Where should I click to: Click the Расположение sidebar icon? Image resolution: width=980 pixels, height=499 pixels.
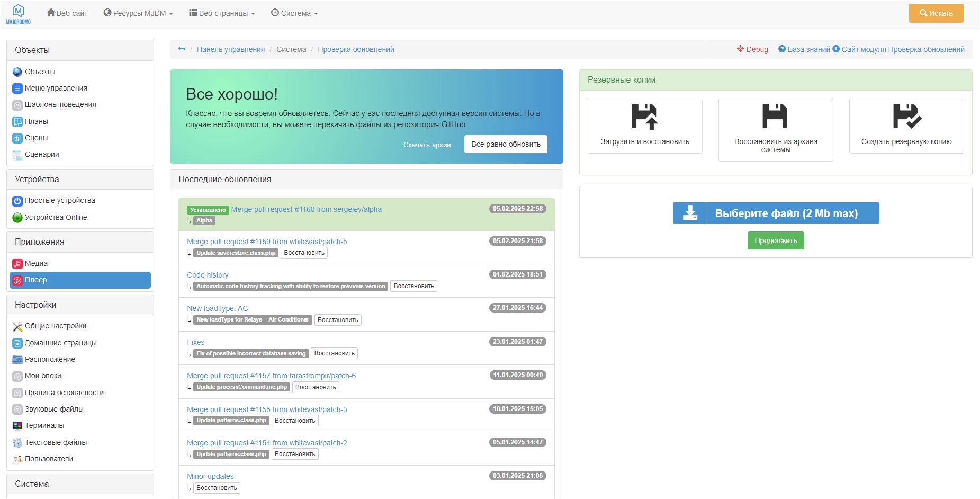[x=17, y=360]
